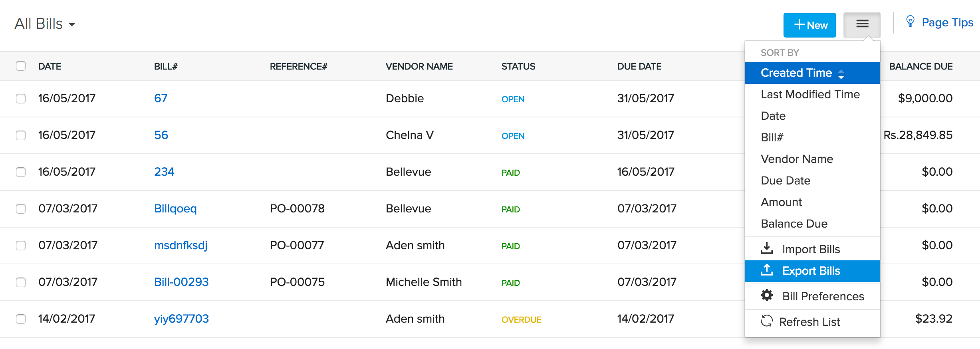Check the box for bill 67
This screenshot has width=980, height=349.
[21, 98]
